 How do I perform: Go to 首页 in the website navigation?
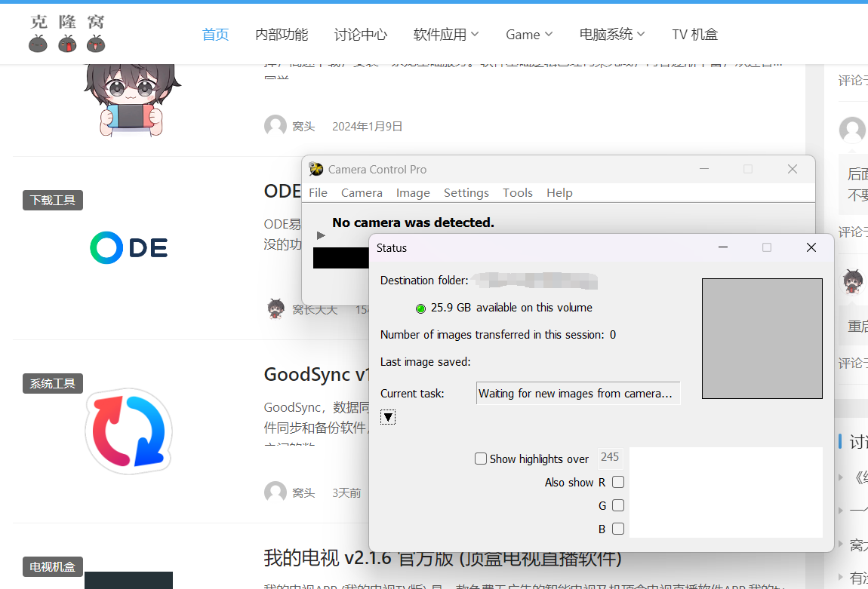215,34
